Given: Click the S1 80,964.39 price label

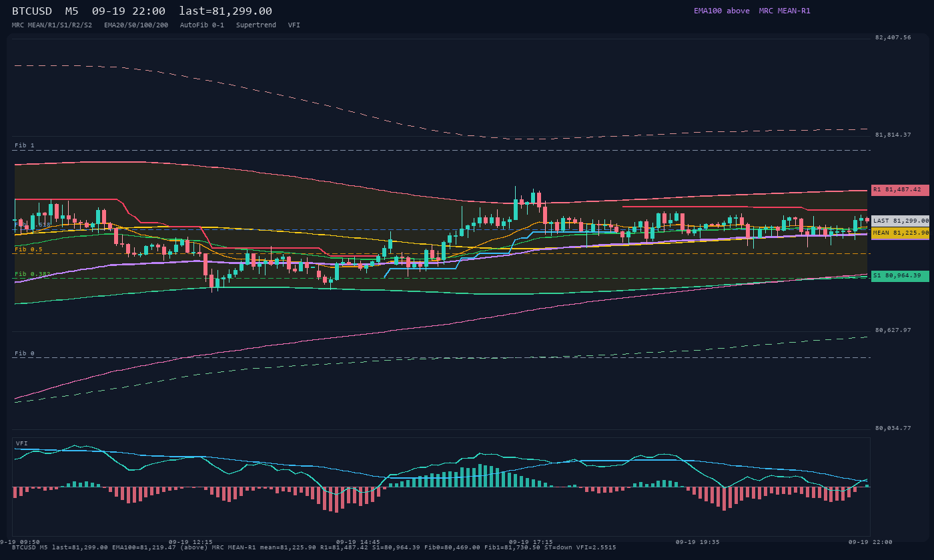Looking at the screenshot, I should point(900,276).
